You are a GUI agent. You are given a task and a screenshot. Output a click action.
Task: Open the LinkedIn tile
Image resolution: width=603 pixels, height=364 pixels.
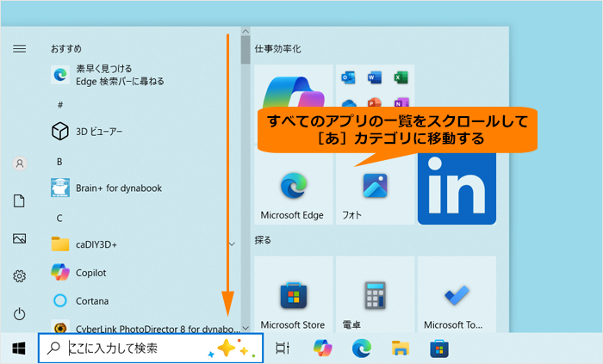pos(457,188)
